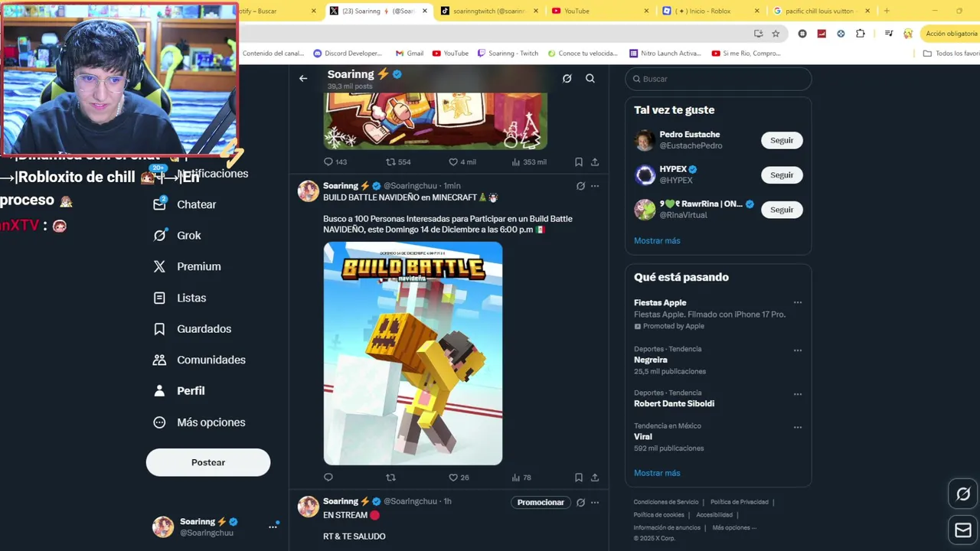This screenshot has width=980, height=551.
Task: Open Grok explain icon on EN STREAM post
Action: click(580, 503)
